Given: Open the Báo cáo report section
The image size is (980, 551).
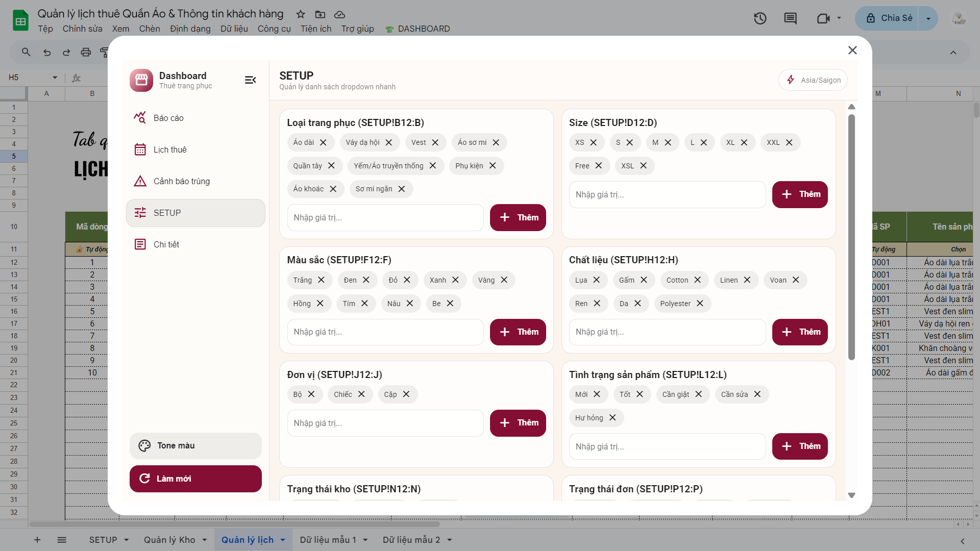Looking at the screenshot, I should [x=168, y=118].
